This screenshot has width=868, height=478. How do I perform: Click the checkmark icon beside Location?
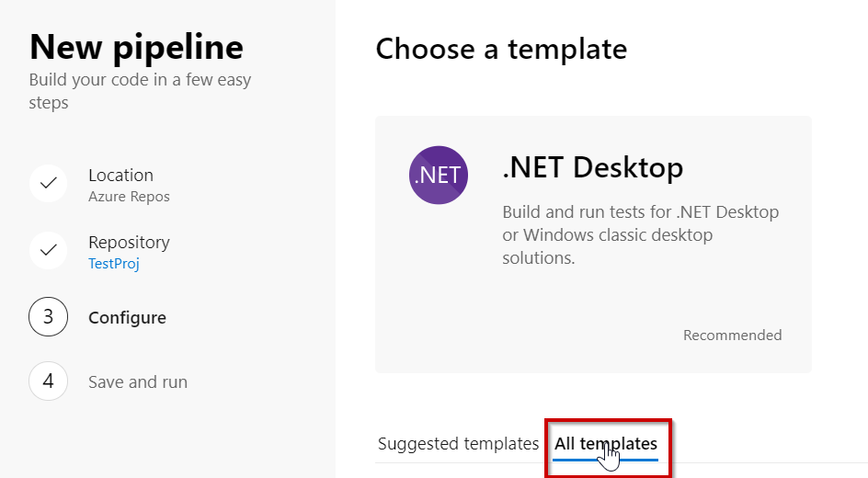click(x=49, y=182)
